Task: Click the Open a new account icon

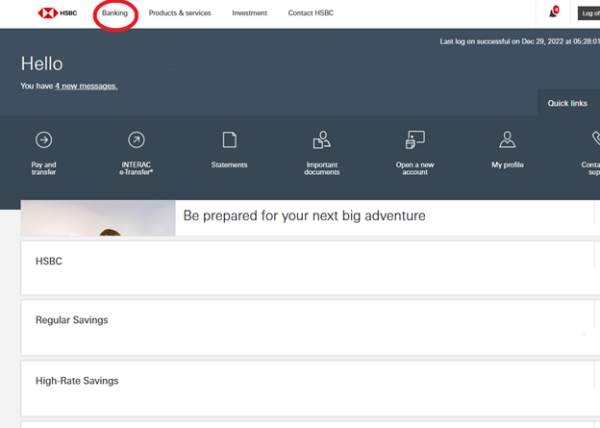Action: (415, 140)
